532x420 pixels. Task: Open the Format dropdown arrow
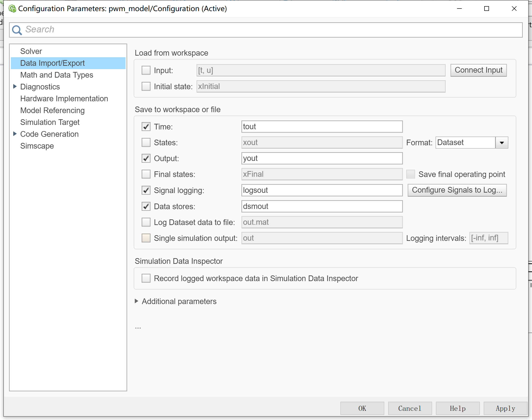501,143
